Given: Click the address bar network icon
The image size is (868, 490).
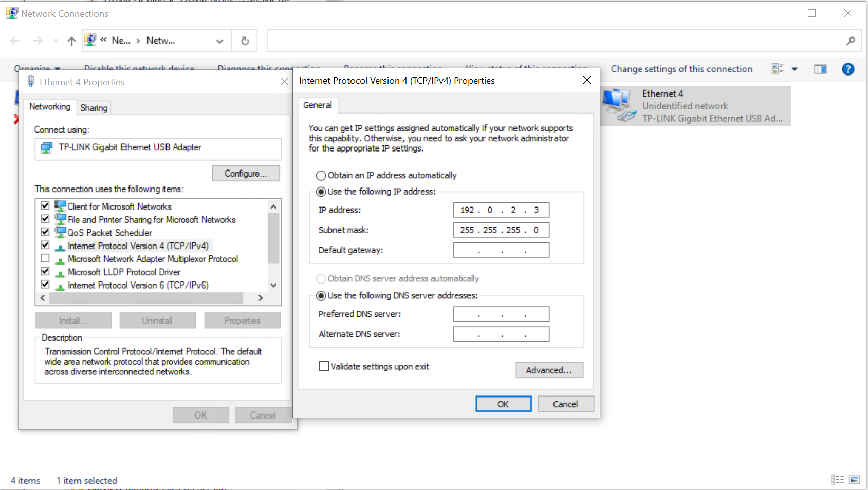Looking at the screenshot, I should 90,40.
